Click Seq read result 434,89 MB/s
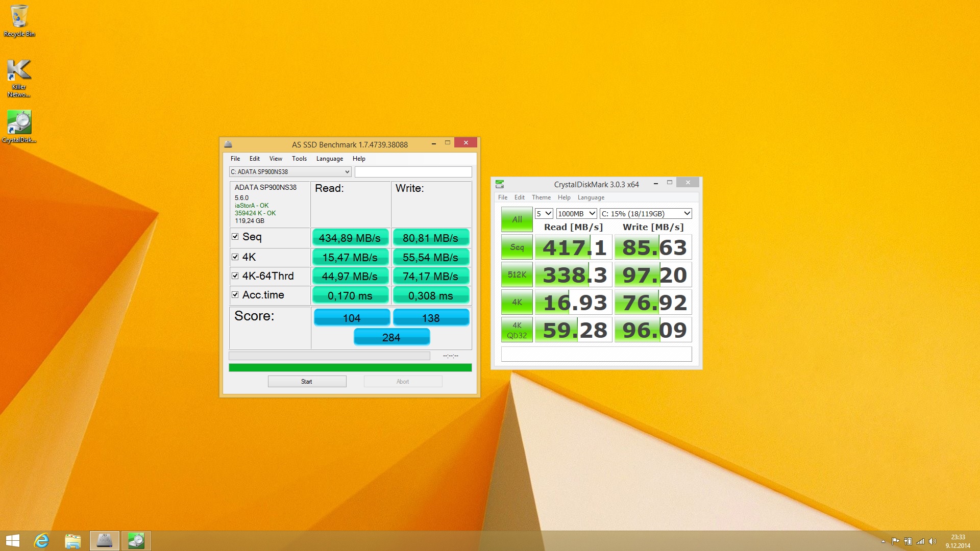This screenshot has height=551, width=980. (x=350, y=238)
